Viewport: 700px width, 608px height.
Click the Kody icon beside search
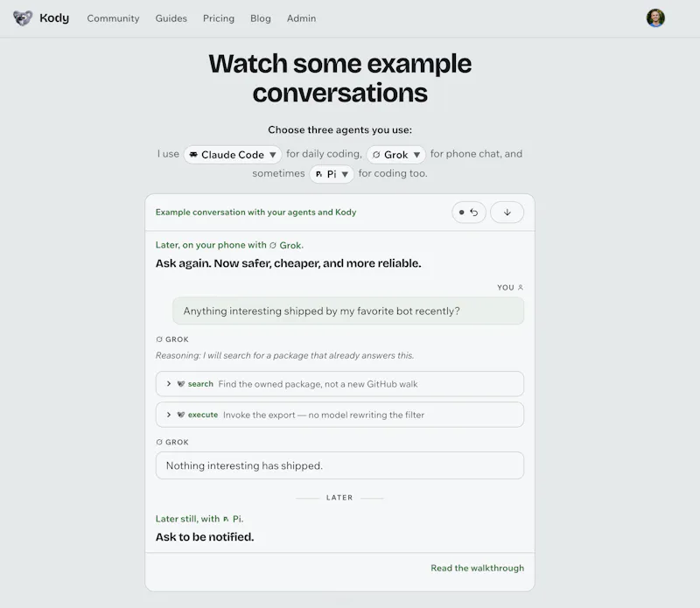point(181,384)
